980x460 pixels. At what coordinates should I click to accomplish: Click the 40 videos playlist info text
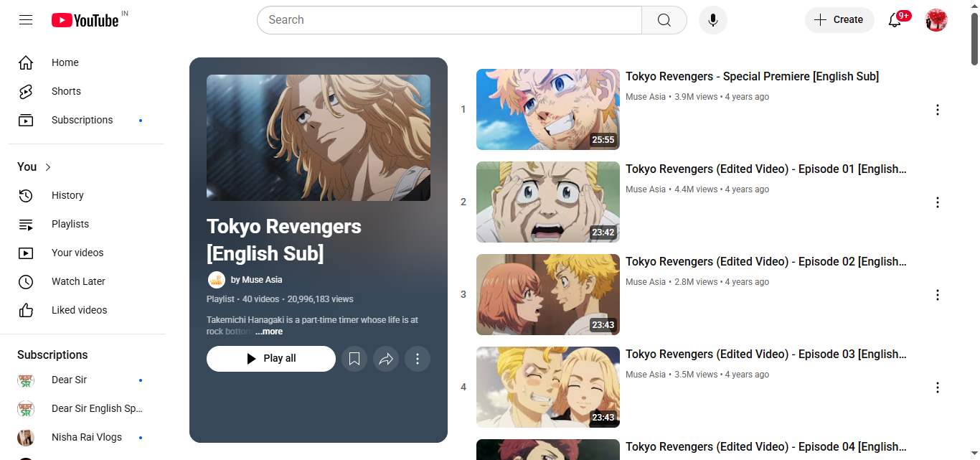click(261, 299)
